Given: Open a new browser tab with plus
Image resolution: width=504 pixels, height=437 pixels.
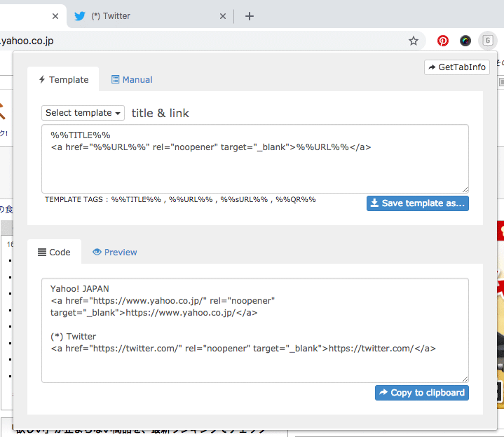Looking at the screenshot, I should [250, 16].
